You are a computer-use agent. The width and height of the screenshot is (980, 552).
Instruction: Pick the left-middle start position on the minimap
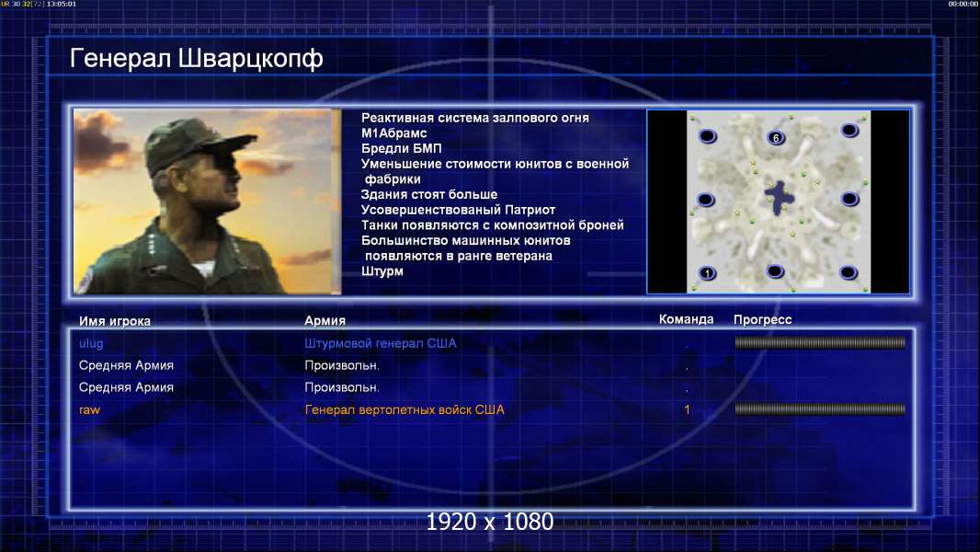coord(706,200)
